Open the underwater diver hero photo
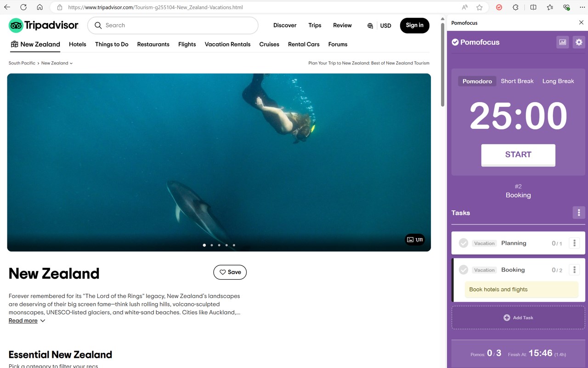588x368 pixels. (x=219, y=162)
